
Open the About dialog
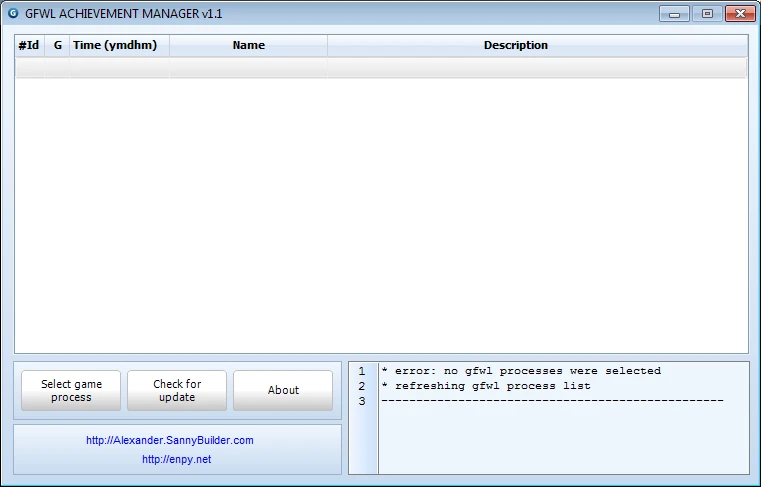click(283, 390)
